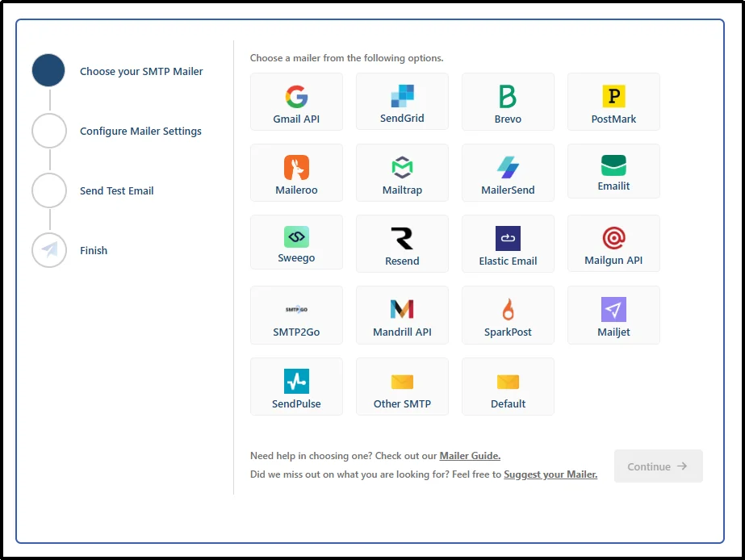Pick the Elastic Email icon
The width and height of the screenshot is (745, 560).
point(508,238)
